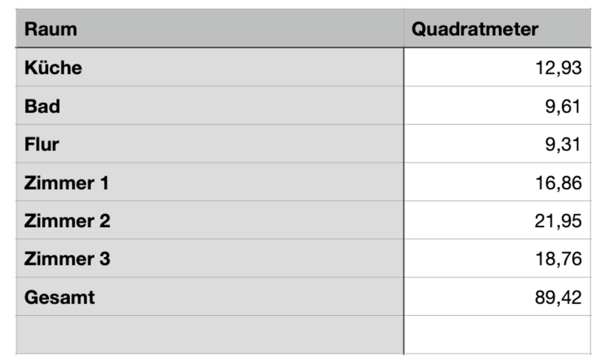This screenshot has height=364, width=611.
Task: Click the empty cell below Gesamt
Action: point(210,335)
